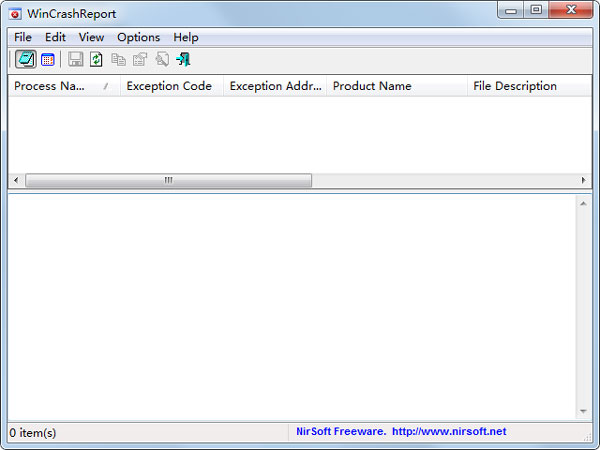Click the Save floppy disk icon
Viewport: 600px width, 450px height.
pos(76,60)
